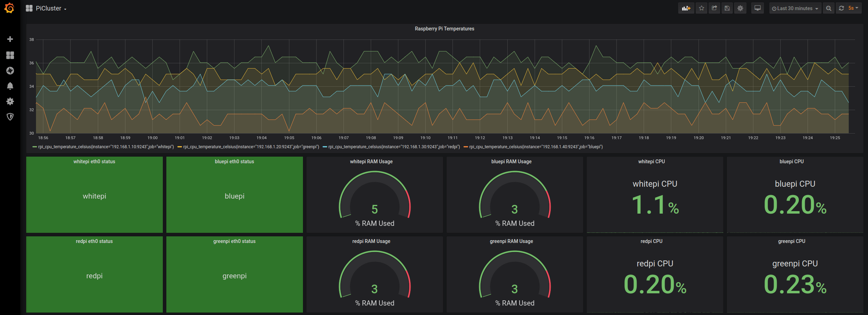Share the dashboard using the share icon

click(x=714, y=8)
